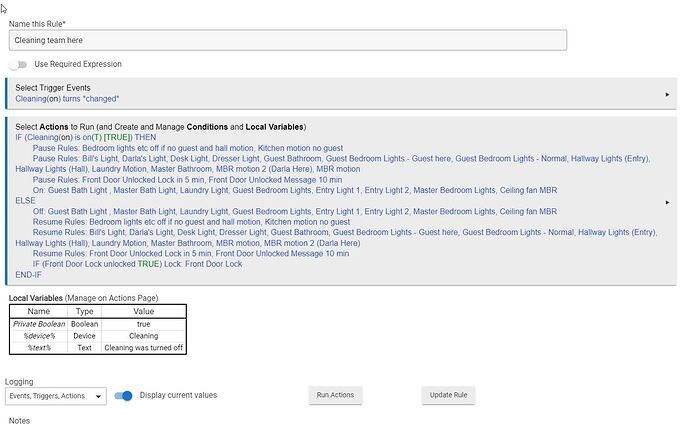Click the END-IF action line

click(30, 274)
